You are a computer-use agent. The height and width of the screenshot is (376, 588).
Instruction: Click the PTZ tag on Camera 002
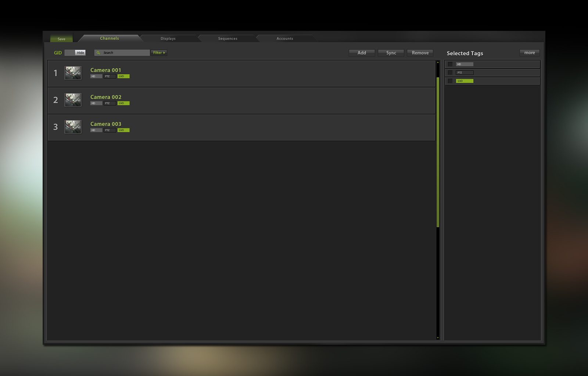coord(110,103)
